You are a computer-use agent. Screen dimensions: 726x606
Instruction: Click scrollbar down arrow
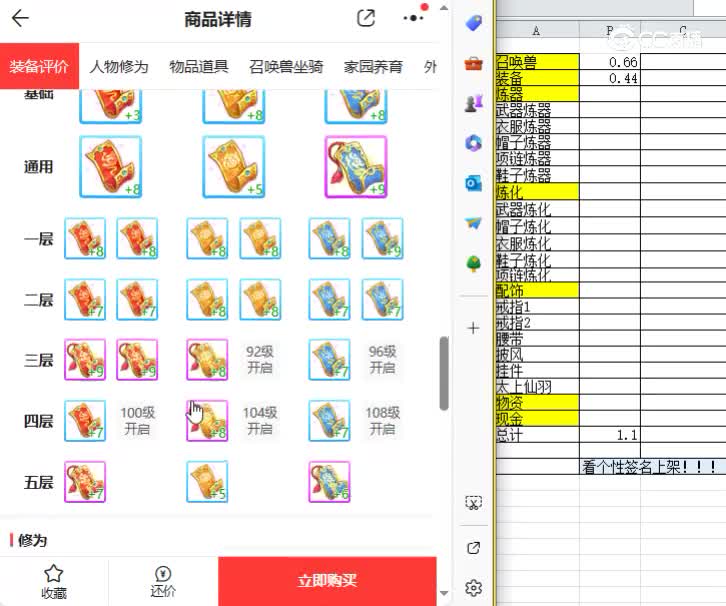coord(444,593)
